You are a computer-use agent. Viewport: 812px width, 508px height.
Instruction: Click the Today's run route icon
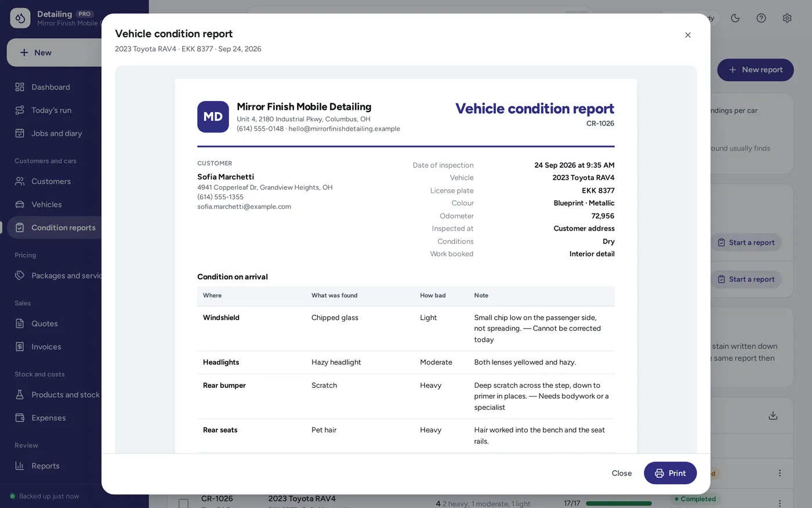point(20,110)
